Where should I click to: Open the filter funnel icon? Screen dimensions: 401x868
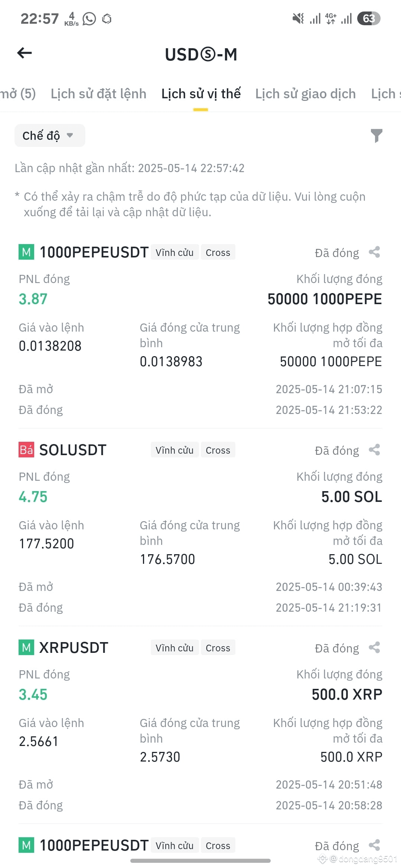(376, 135)
